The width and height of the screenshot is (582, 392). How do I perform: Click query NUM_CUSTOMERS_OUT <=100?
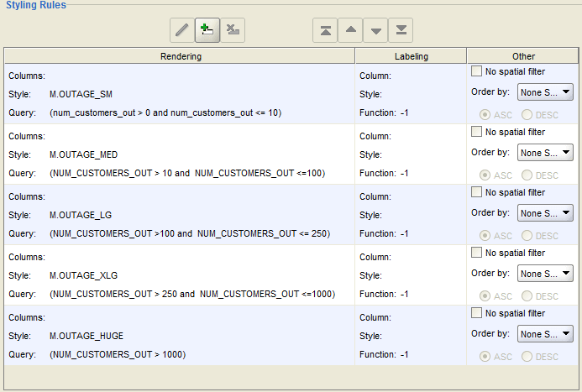tap(260, 173)
